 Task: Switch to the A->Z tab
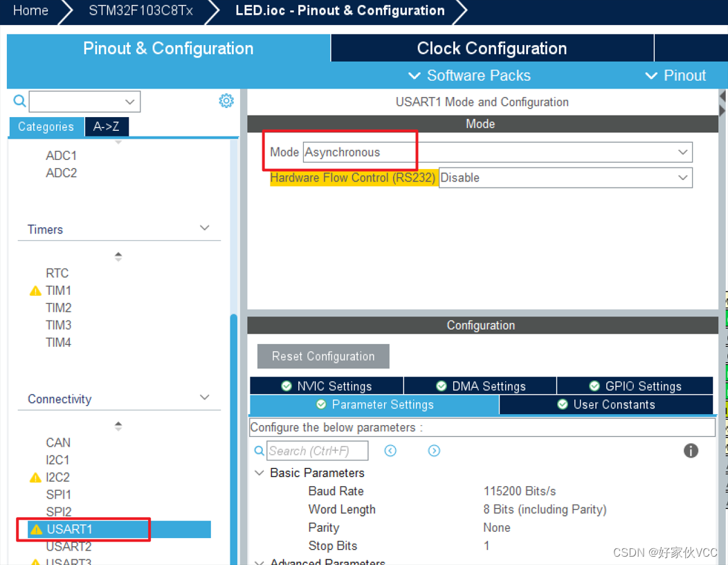click(x=107, y=127)
